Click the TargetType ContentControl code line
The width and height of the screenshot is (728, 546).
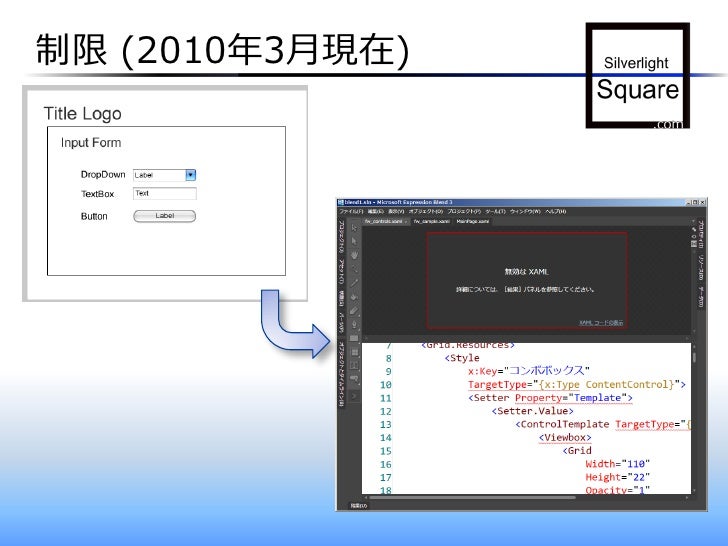click(x=577, y=384)
